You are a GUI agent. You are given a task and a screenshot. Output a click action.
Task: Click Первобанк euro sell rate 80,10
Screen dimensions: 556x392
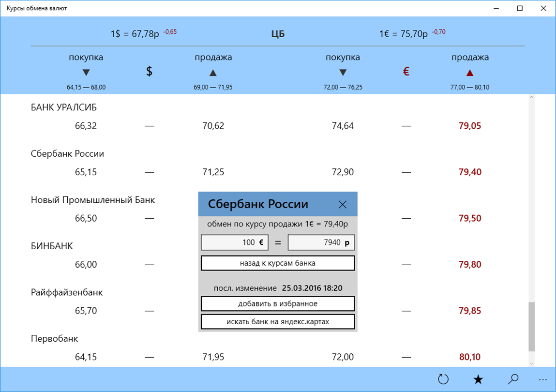point(470,357)
